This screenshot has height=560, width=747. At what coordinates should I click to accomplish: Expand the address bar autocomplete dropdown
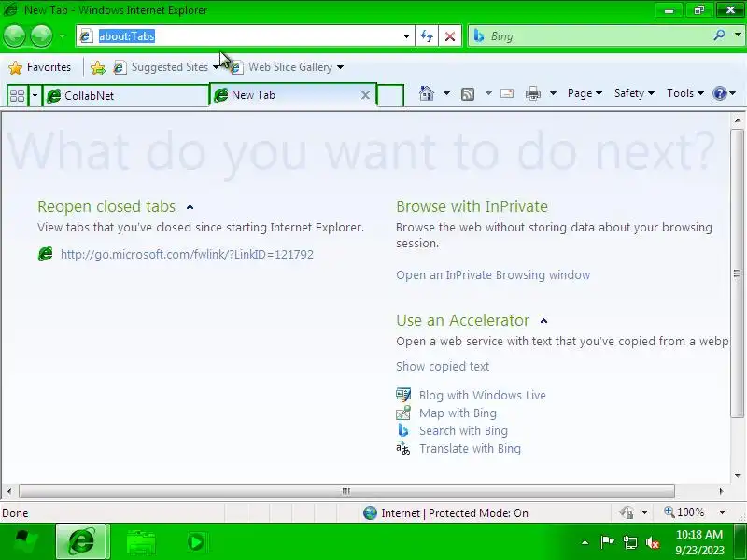click(x=406, y=36)
